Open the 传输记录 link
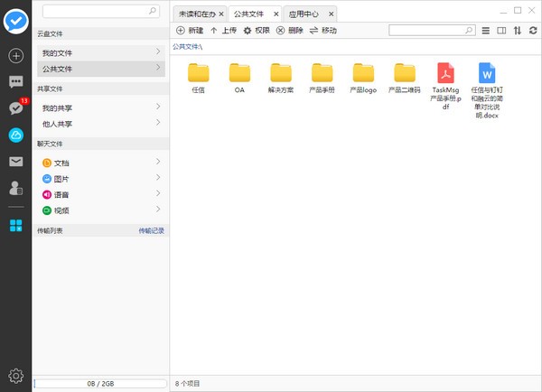 coord(151,230)
